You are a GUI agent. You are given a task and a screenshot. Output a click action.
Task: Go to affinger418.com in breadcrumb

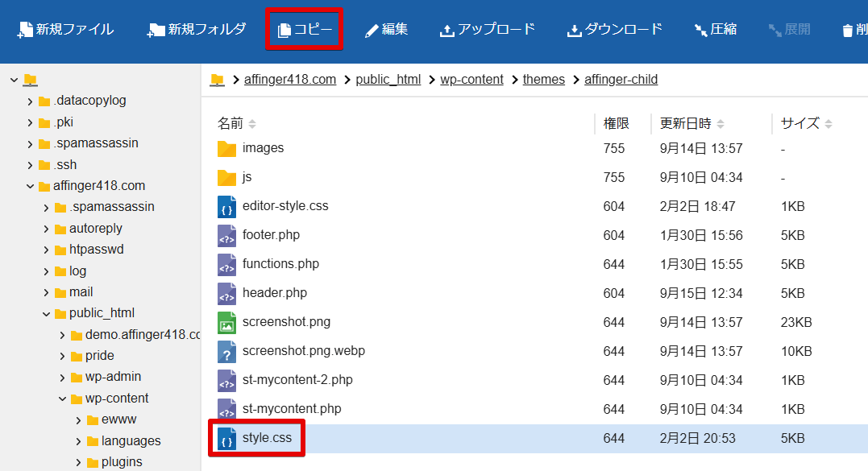[x=290, y=80]
